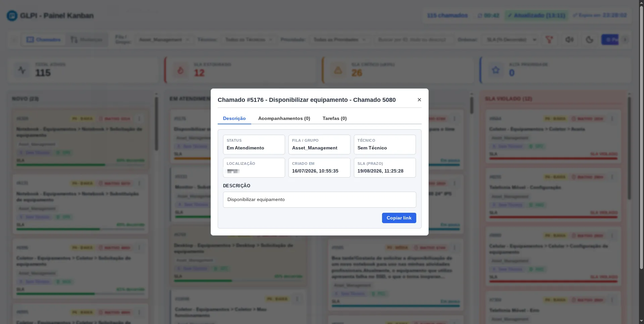Image resolution: width=644 pixels, height=324 pixels.
Task: Toggle dark mode with the moon icon
Action: click(x=590, y=40)
